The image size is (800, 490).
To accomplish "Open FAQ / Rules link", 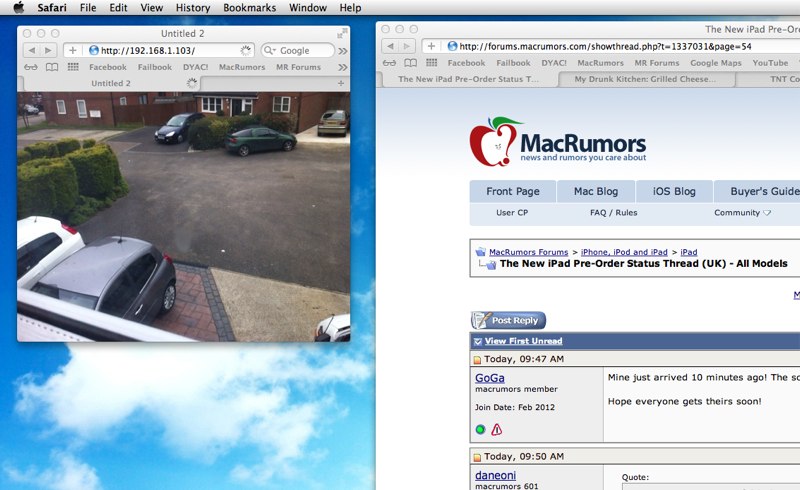I will tap(613, 213).
